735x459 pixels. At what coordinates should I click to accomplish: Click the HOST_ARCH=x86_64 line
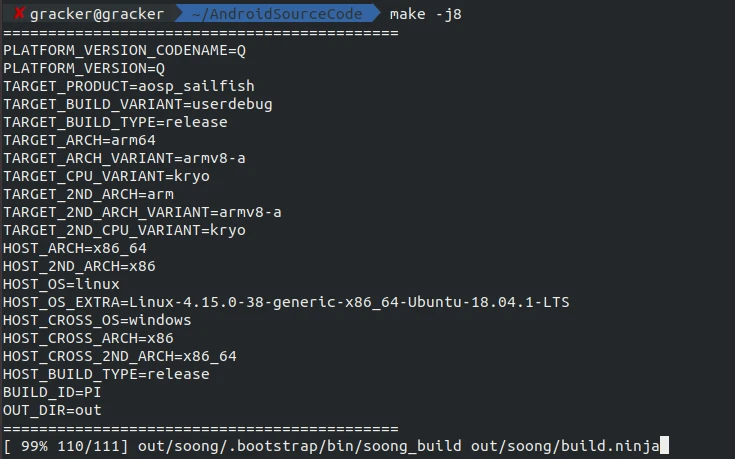tap(75, 248)
